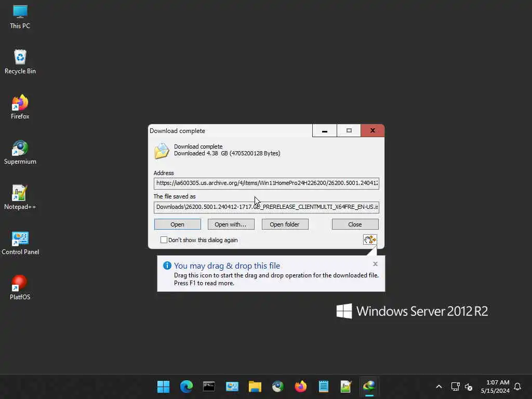Open the blue notepad taskbar icon
This screenshot has height=399, width=532.
click(323, 387)
